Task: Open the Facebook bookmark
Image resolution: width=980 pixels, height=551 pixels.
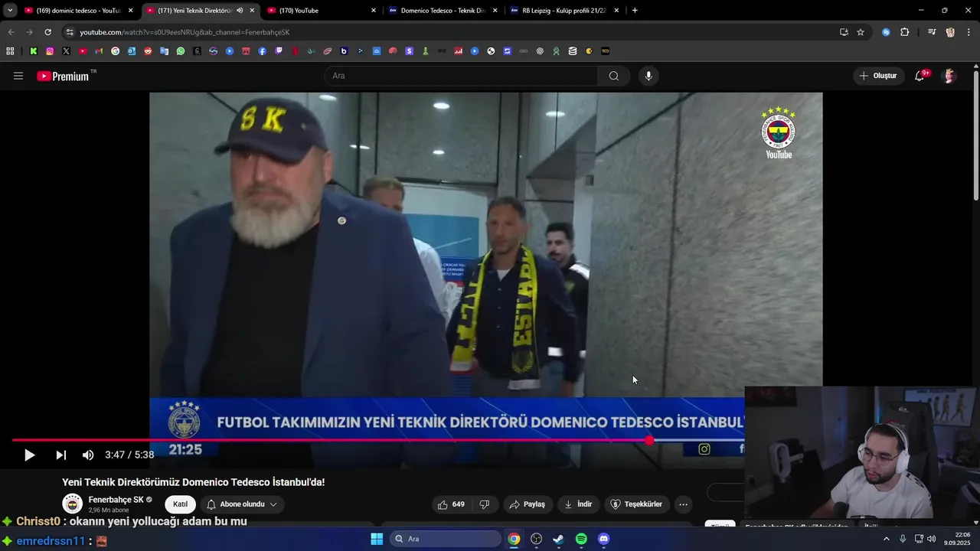Action: (x=263, y=51)
